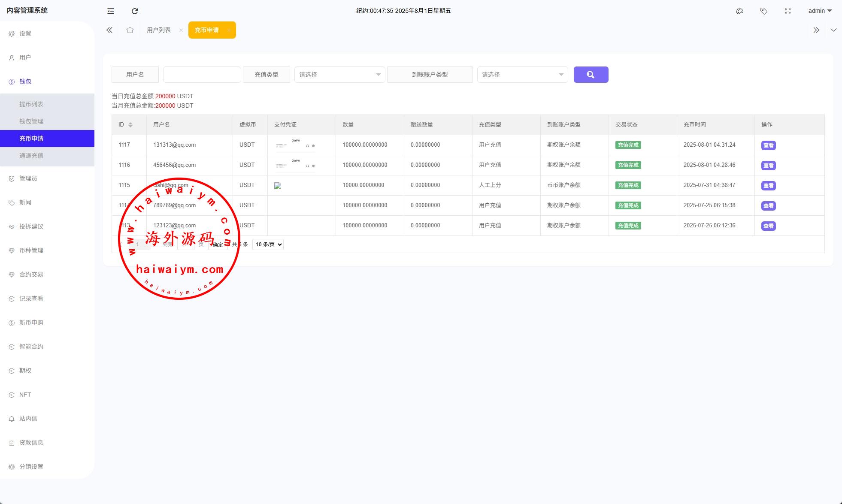Open payment proof thumbnail for 1116
The width and height of the screenshot is (842, 504).
(295, 165)
